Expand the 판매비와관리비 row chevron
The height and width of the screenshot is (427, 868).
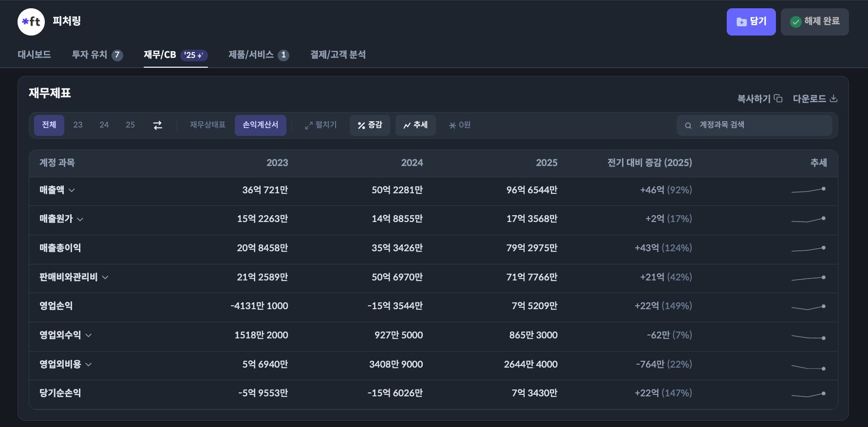click(105, 278)
